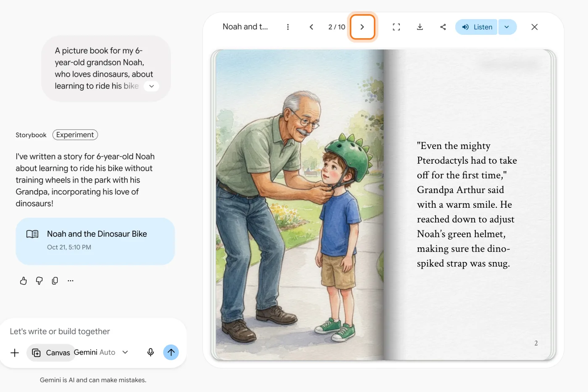Select the page indicator 2 / 10
This screenshot has width=588, height=392.
click(x=337, y=27)
